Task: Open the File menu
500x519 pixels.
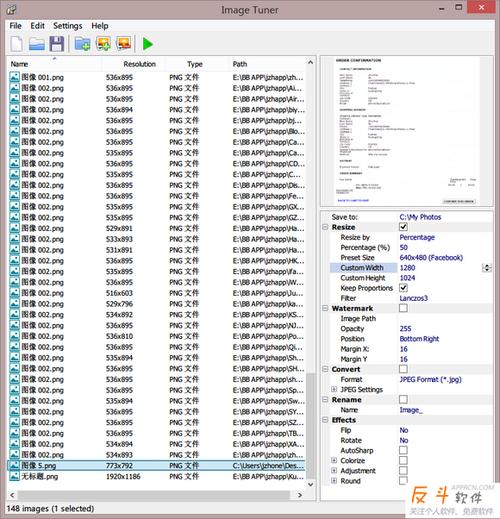Action: (15, 26)
